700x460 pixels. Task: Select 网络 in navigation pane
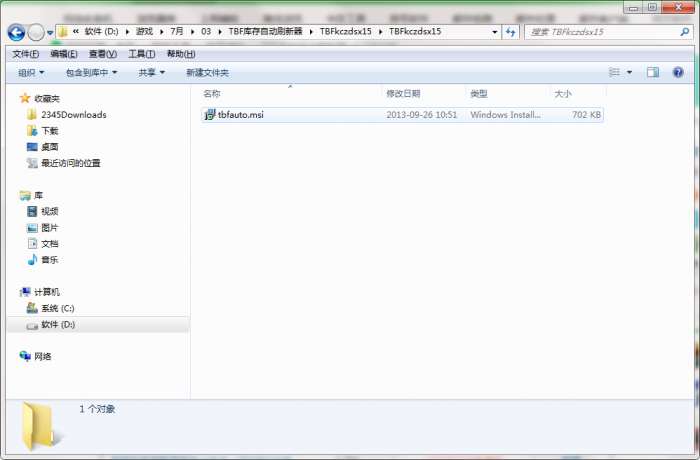click(x=42, y=356)
